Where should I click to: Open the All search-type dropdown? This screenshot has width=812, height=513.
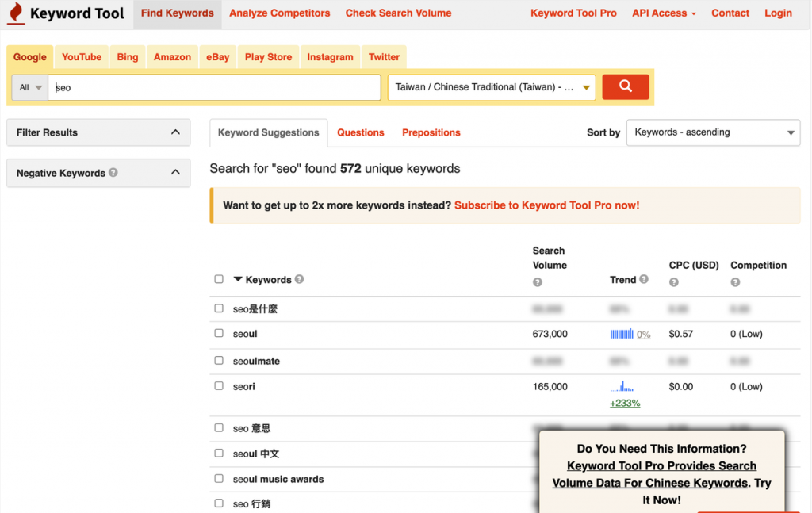pos(30,87)
